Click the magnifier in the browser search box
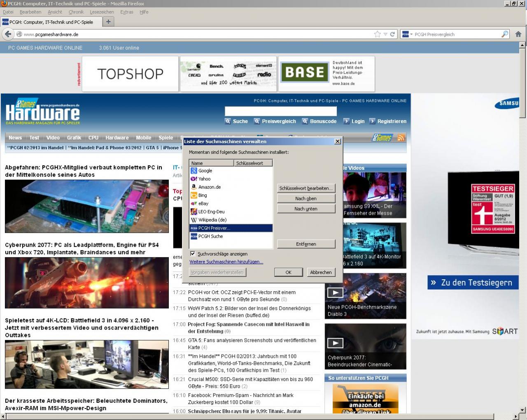Viewport: 527px width, 420px height. [x=505, y=34]
